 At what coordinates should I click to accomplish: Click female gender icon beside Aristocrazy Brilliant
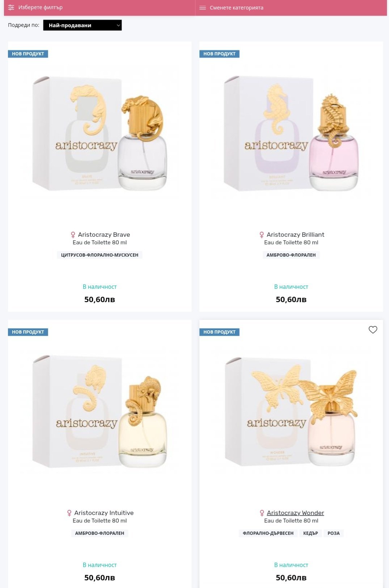click(x=262, y=235)
